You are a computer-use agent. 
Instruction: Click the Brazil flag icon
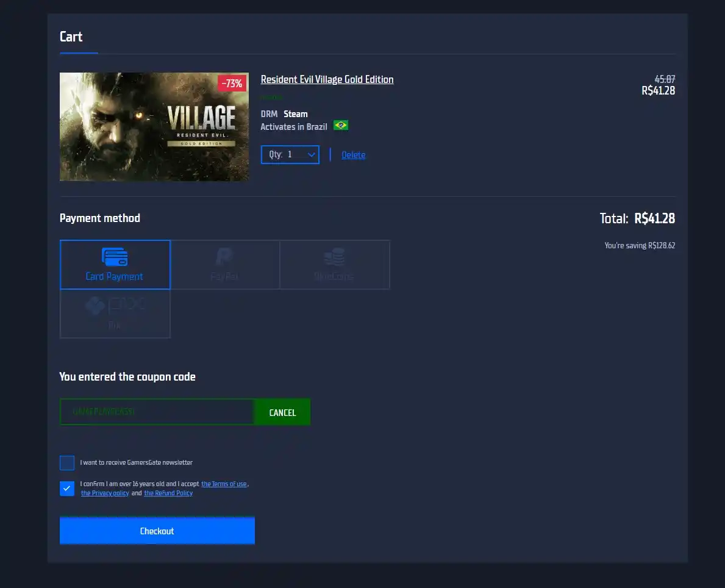point(341,126)
